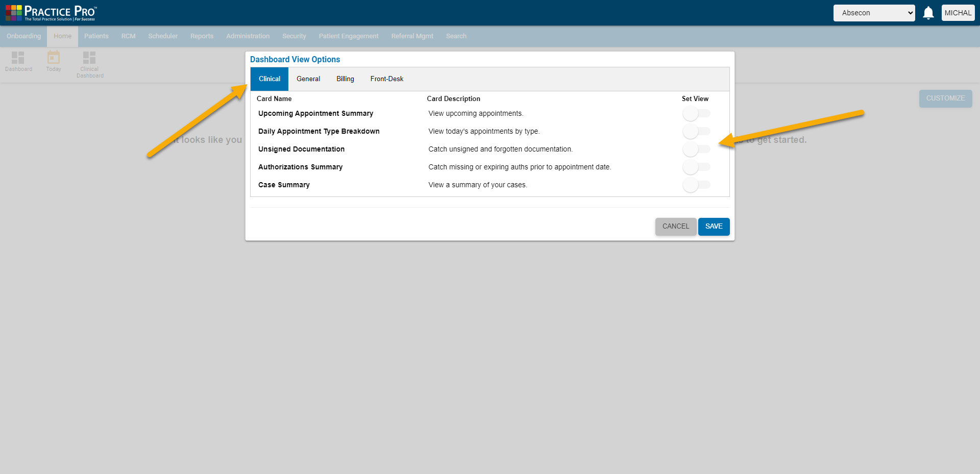Image resolution: width=980 pixels, height=474 pixels.
Task: Open the Absecon location dropdown
Action: click(874, 13)
